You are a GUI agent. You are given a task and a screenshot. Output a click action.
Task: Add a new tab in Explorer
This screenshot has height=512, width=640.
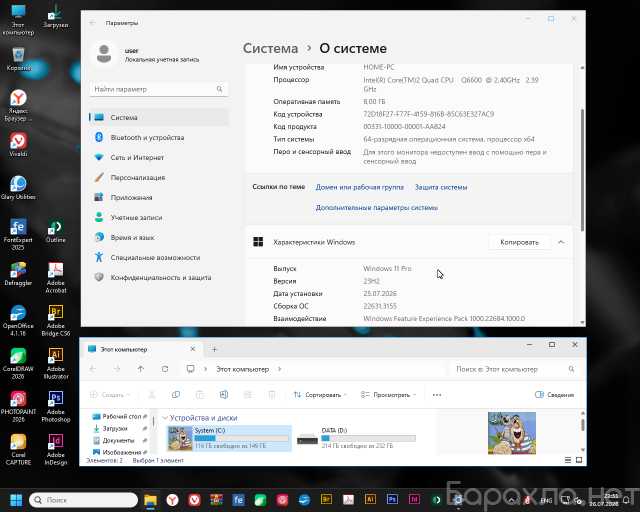click(214, 349)
